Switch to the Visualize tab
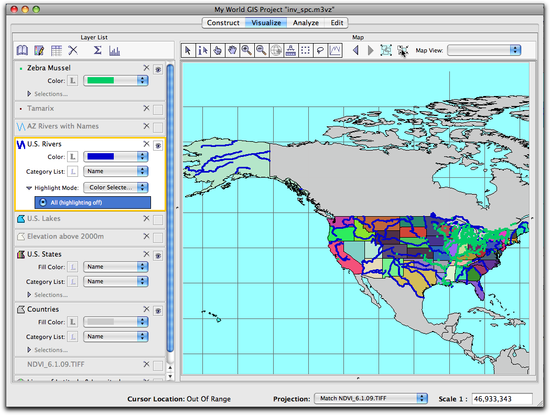 click(x=266, y=23)
